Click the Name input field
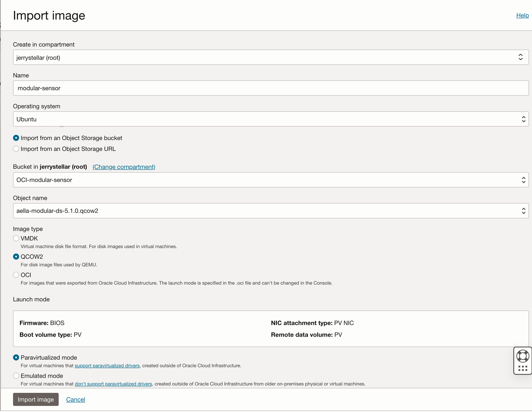This screenshot has height=412, width=532. click(270, 88)
